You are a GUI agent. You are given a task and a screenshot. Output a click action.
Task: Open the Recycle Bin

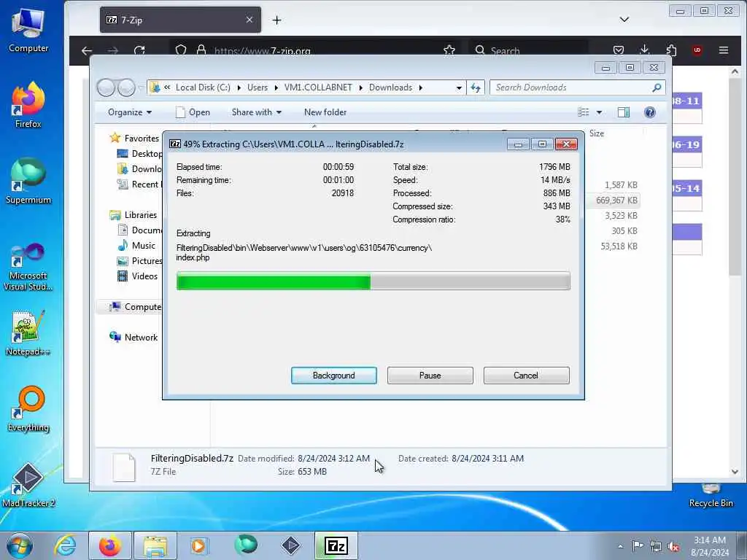coord(711,496)
